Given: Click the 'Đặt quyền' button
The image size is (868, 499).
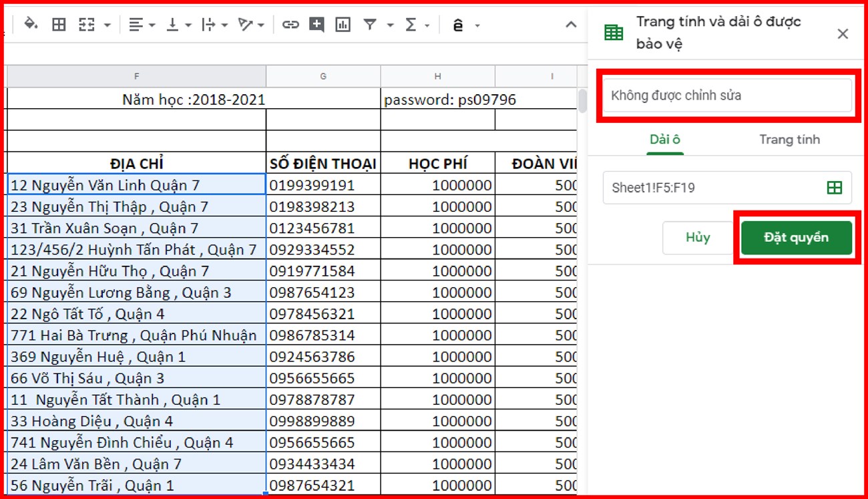Looking at the screenshot, I should click(797, 238).
